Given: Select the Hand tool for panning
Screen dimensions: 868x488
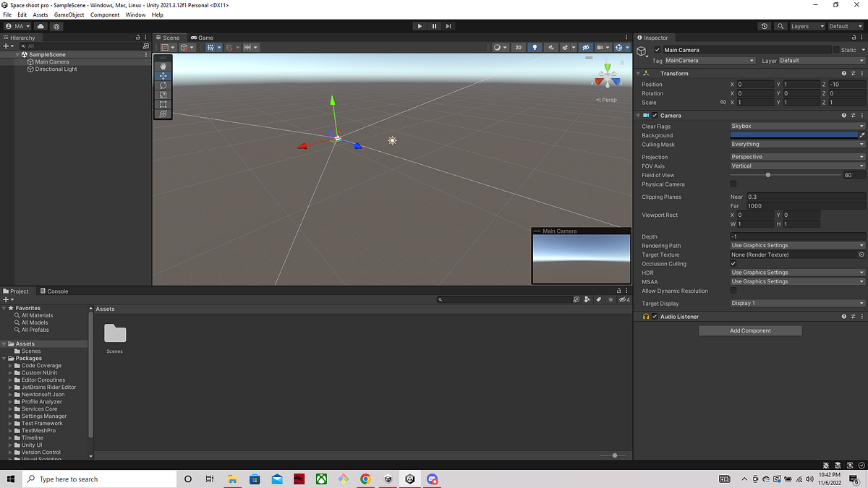Looking at the screenshot, I should [x=163, y=67].
